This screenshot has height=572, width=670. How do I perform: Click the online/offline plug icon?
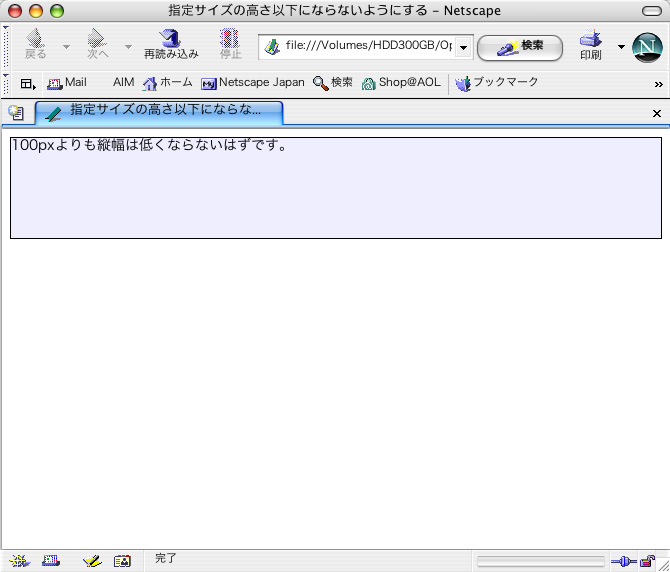624,561
